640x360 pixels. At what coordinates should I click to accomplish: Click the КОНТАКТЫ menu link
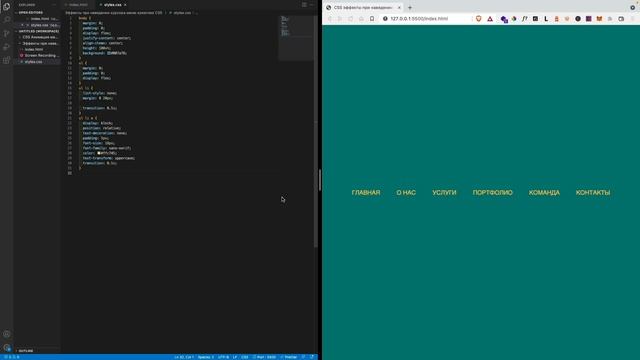[593, 193]
